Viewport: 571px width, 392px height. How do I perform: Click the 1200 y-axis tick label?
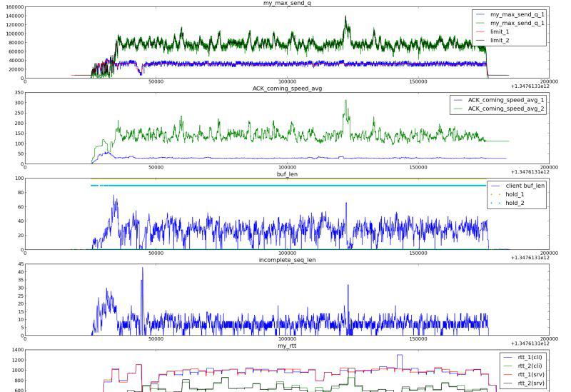point(18,360)
